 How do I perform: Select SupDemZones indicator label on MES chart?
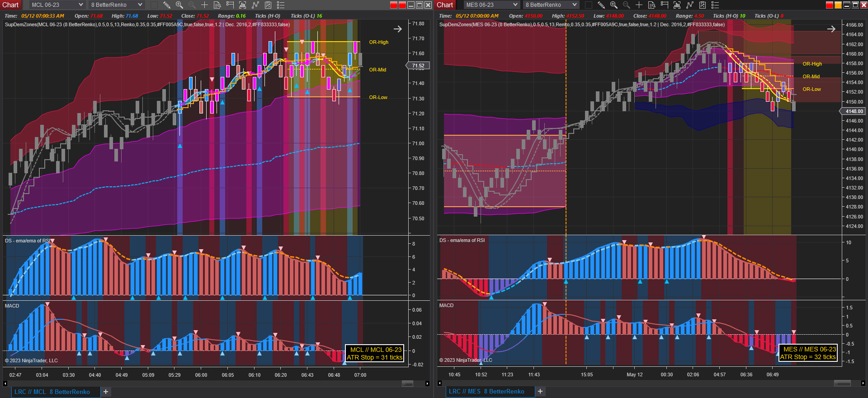click(x=582, y=24)
